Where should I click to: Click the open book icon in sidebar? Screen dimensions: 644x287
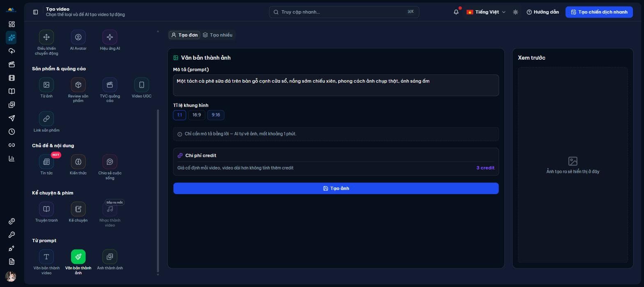pos(11,91)
